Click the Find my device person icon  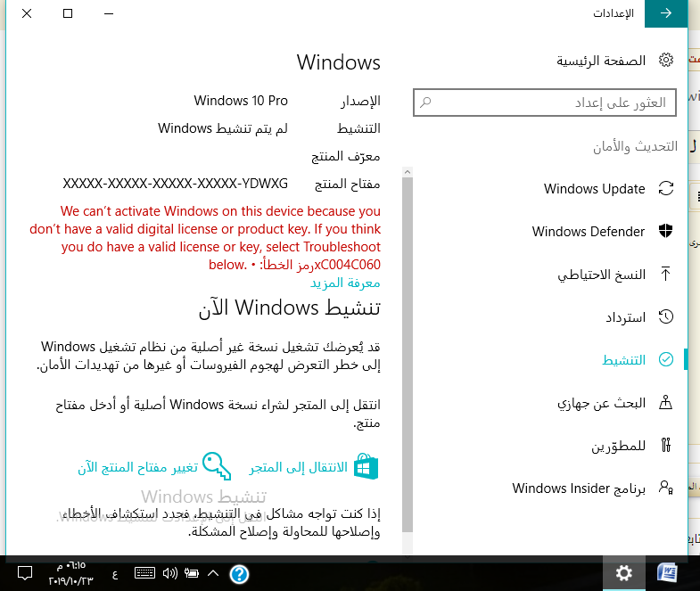665,402
